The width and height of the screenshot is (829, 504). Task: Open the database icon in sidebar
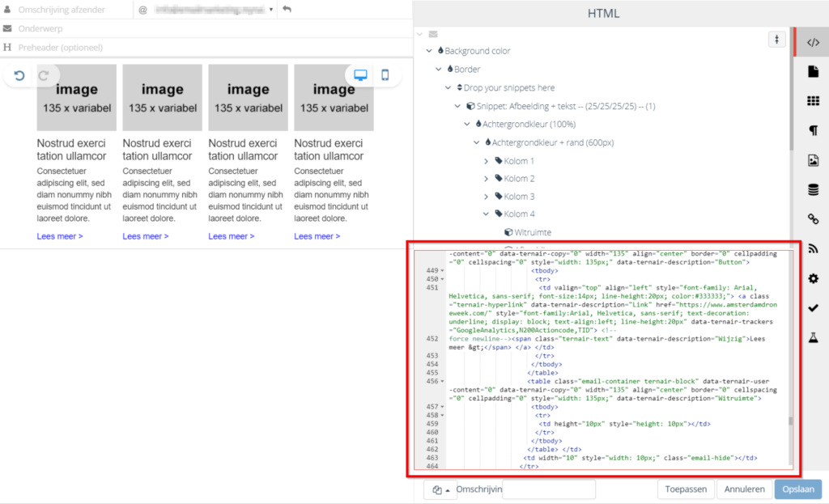tap(813, 189)
